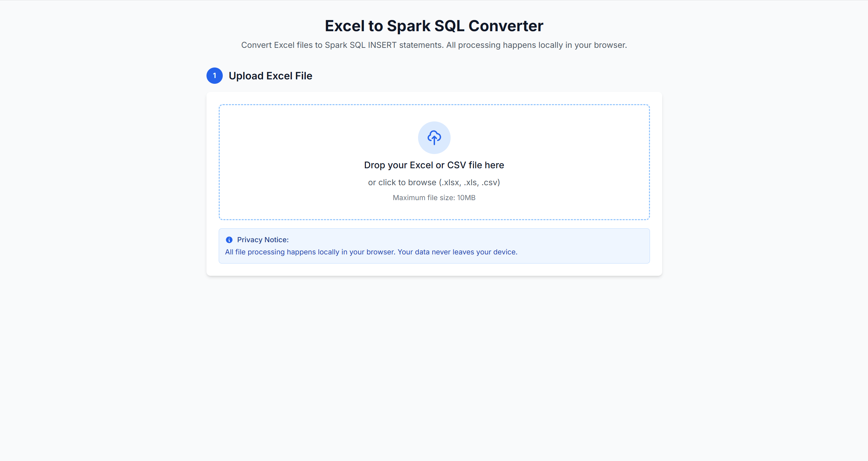Click the "Excel to Spark SQL Converter" title
Screen dimensions: 868x461
coord(434,26)
